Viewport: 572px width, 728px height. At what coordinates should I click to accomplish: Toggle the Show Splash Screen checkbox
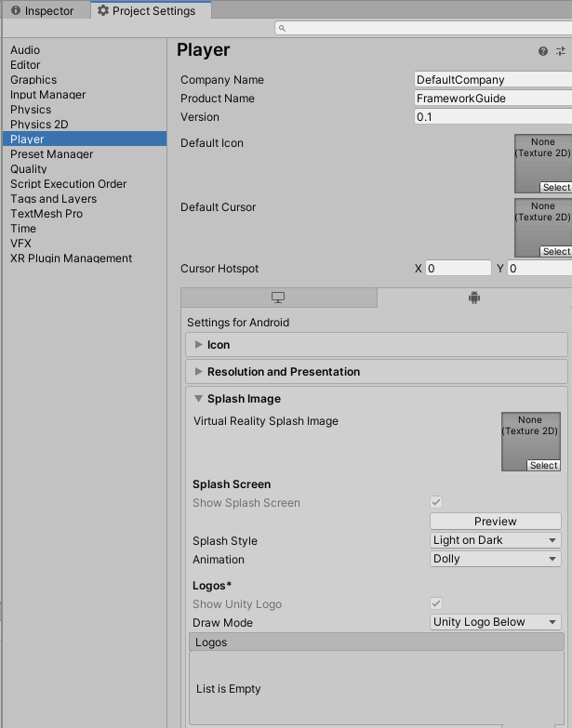click(x=436, y=502)
